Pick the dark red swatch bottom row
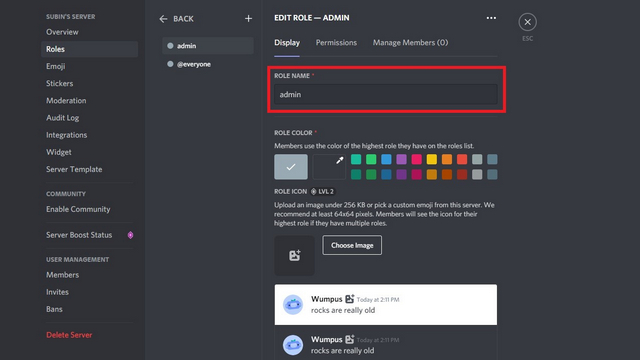Image resolution: width=640 pixels, height=360 pixels. [462, 174]
